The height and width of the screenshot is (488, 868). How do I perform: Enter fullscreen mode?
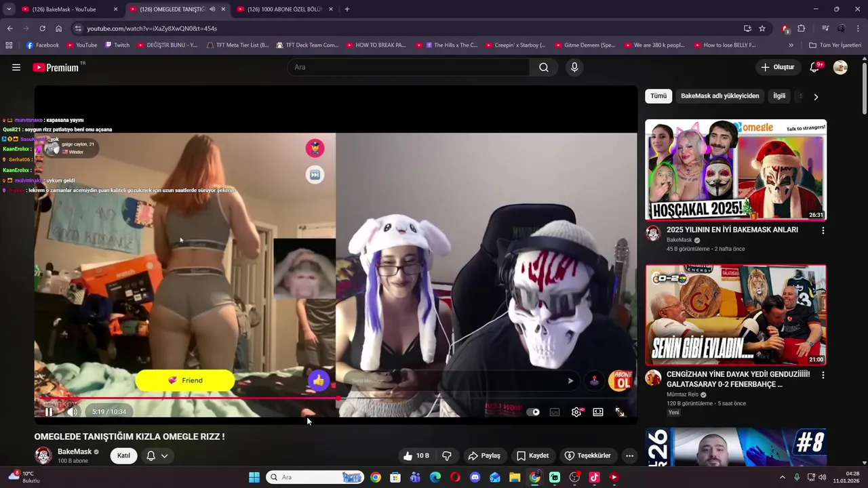[x=620, y=411]
